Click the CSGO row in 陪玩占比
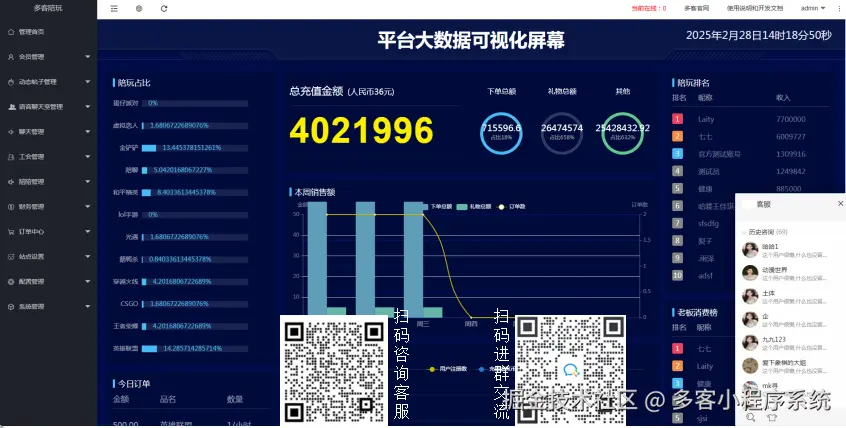This screenshot has width=846, height=428. click(x=181, y=304)
